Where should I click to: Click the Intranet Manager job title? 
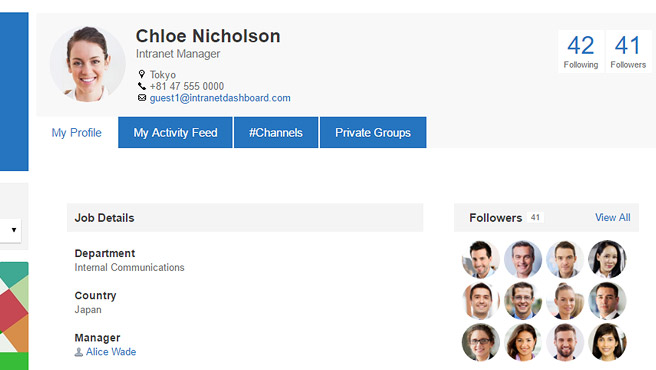178,54
